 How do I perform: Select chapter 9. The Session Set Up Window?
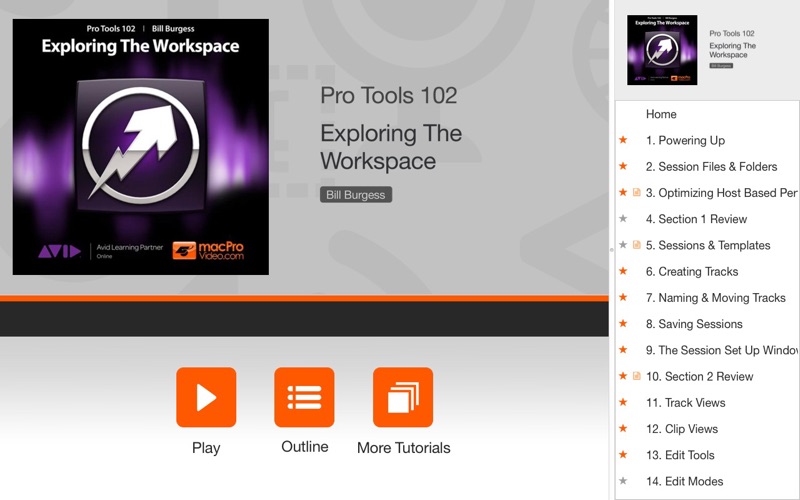coord(721,350)
